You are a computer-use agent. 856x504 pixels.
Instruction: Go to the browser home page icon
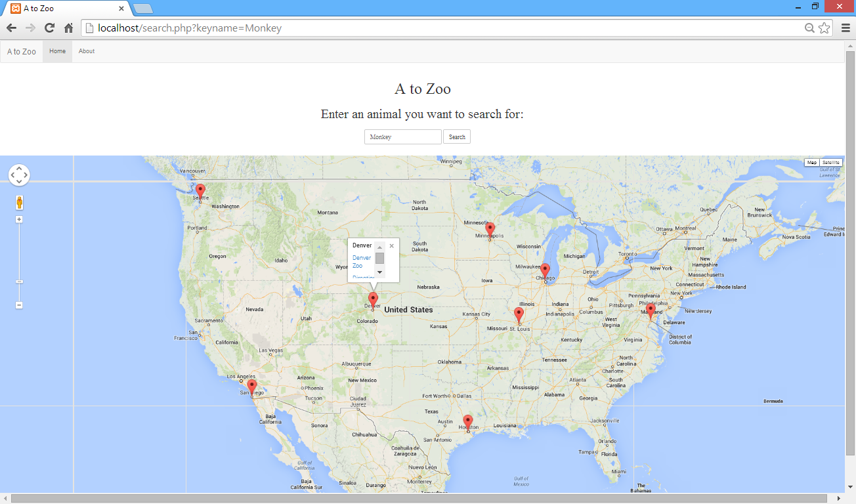click(x=68, y=28)
